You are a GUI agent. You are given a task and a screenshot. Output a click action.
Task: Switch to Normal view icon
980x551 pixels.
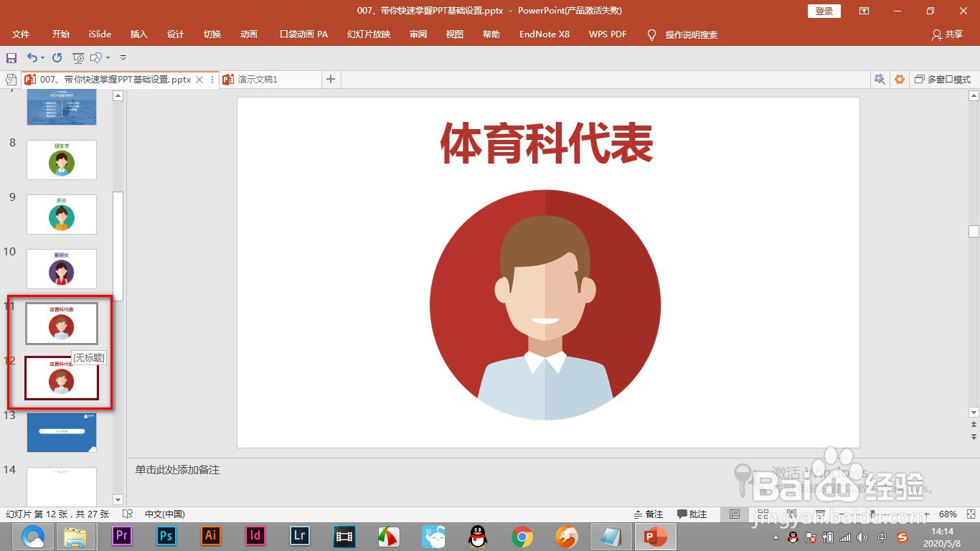(734, 514)
